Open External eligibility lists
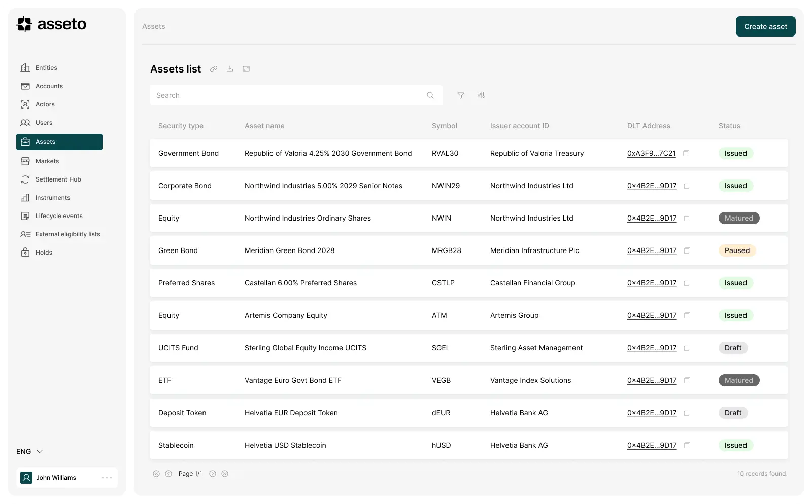The width and height of the screenshot is (812, 504). [x=67, y=234]
